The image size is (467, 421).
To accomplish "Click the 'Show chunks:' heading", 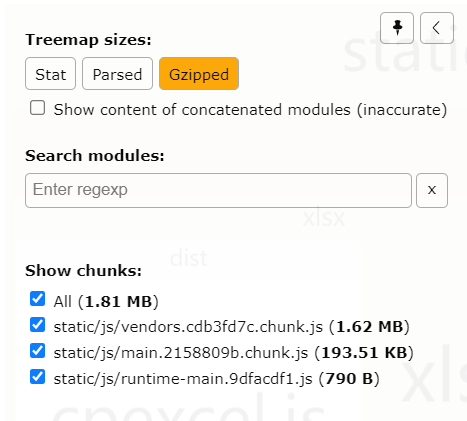I will pos(83,270).
